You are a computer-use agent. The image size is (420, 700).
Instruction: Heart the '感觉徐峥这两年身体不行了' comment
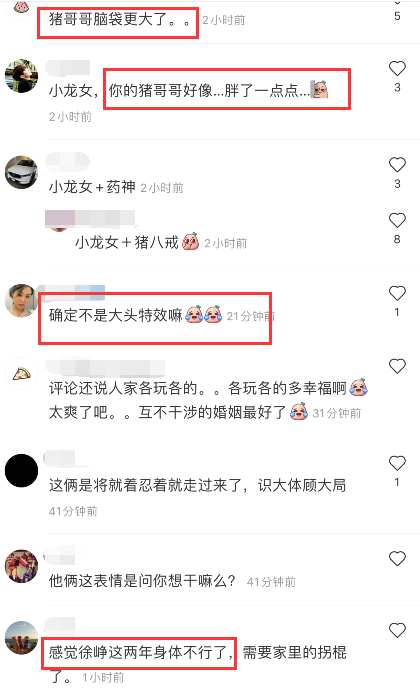[397, 630]
